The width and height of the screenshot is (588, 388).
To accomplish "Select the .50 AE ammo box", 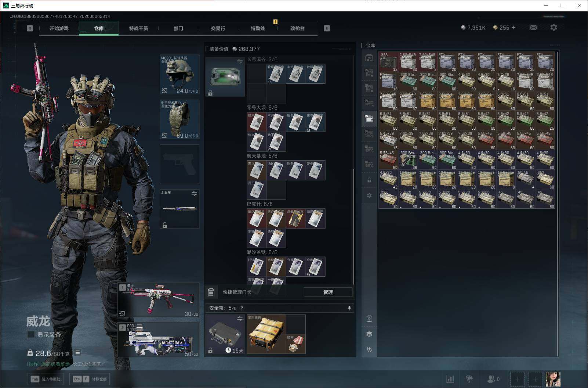I will point(526,180).
